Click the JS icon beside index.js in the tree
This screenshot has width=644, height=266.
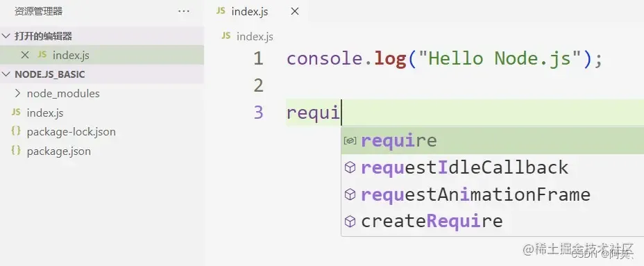click(16, 113)
